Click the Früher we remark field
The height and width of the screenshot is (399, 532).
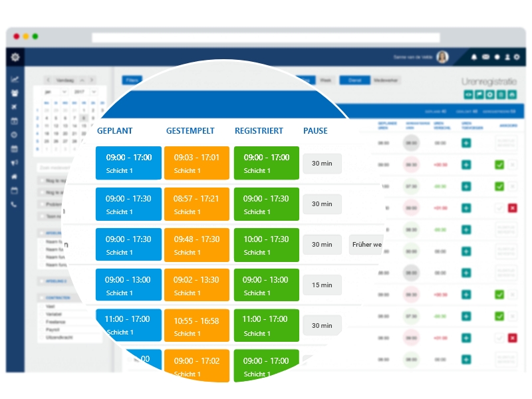(366, 245)
